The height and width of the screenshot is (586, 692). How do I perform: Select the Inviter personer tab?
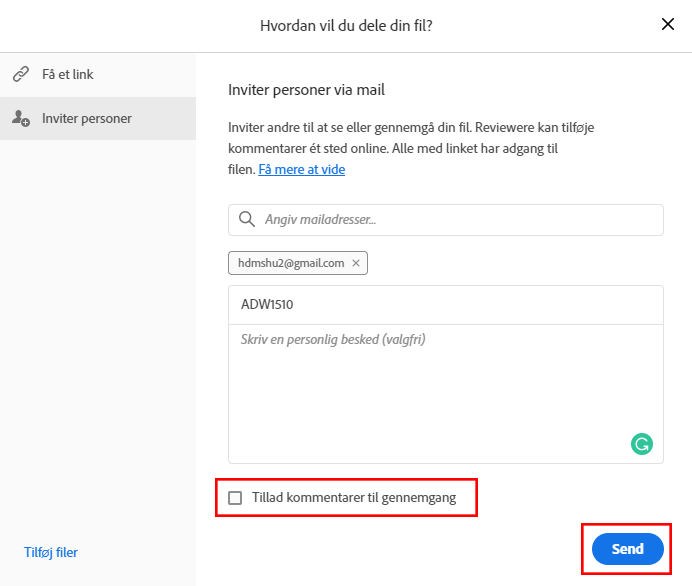pyautogui.click(x=87, y=118)
